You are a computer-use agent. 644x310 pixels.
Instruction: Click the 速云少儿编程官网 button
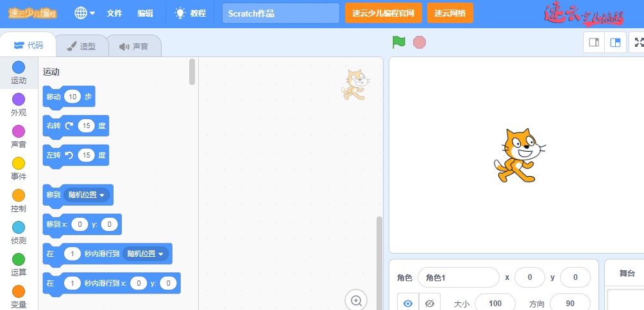pyautogui.click(x=383, y=13)
